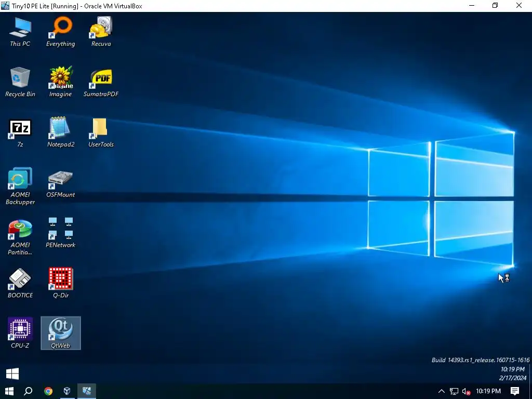The height and width of the screenshot is (399, 532).
Task: Launch Everything search shortcut
Action: [x=61, y=32]
